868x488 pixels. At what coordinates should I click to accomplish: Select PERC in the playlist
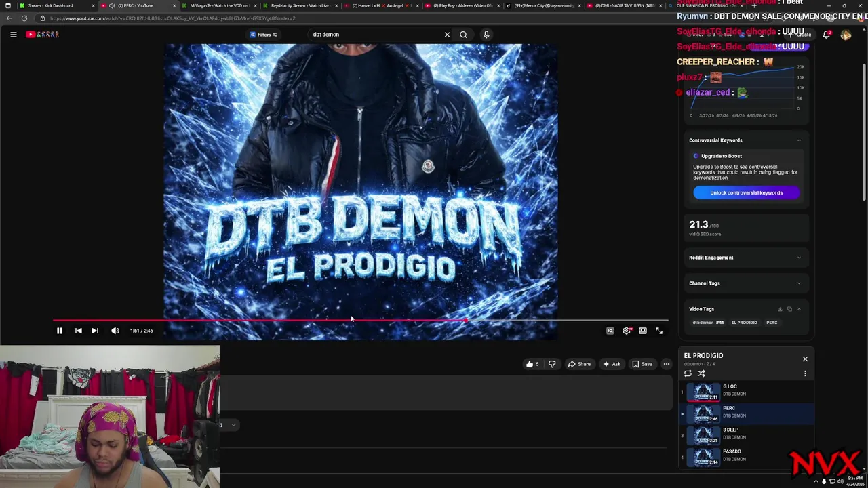click(746, 413)
